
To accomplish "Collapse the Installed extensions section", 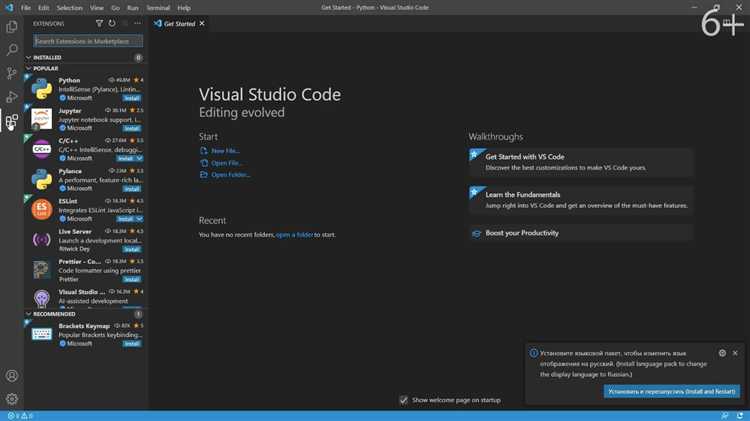I will (x=46, y=58).
